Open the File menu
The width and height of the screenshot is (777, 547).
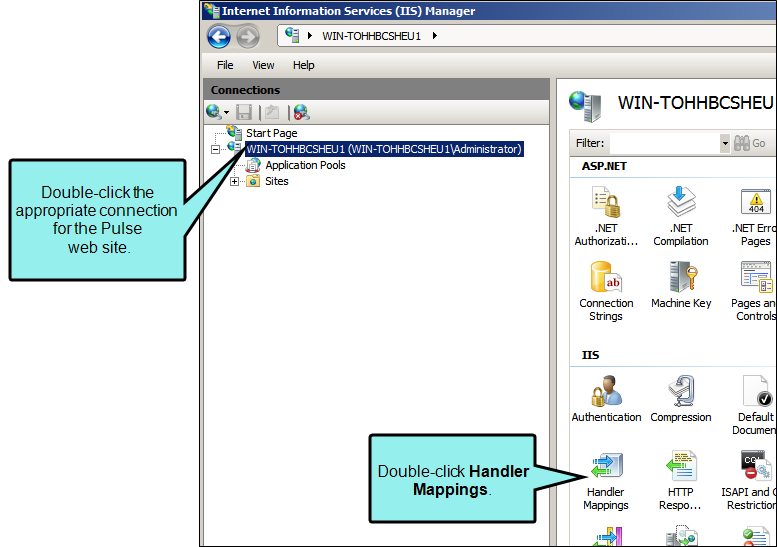(225, 65)
